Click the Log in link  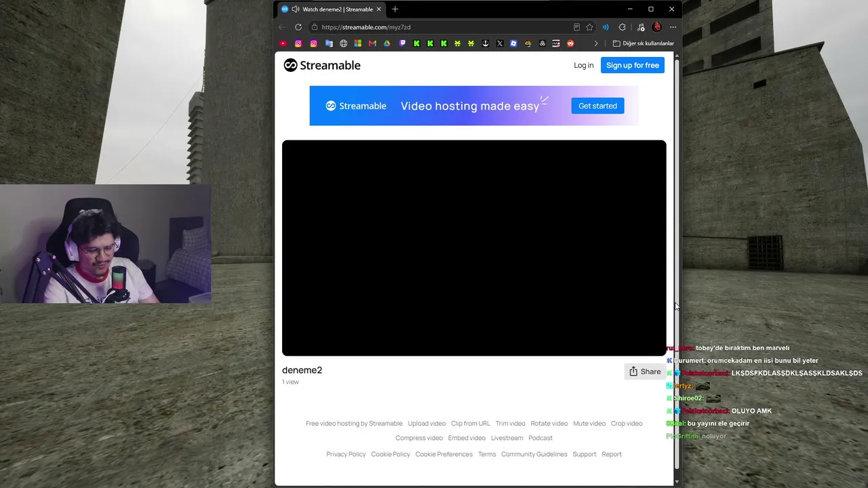point(583,65)
